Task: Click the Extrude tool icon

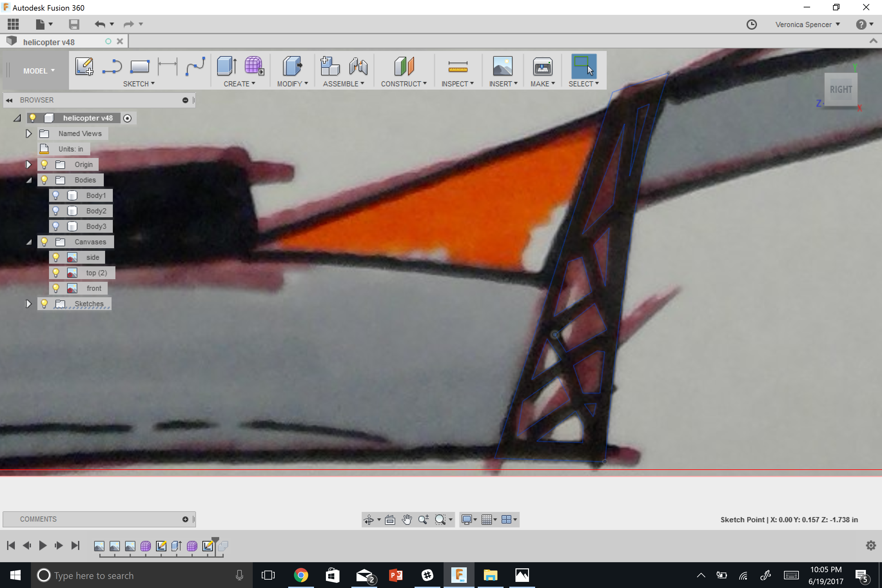Action: (x=227, y=66)
